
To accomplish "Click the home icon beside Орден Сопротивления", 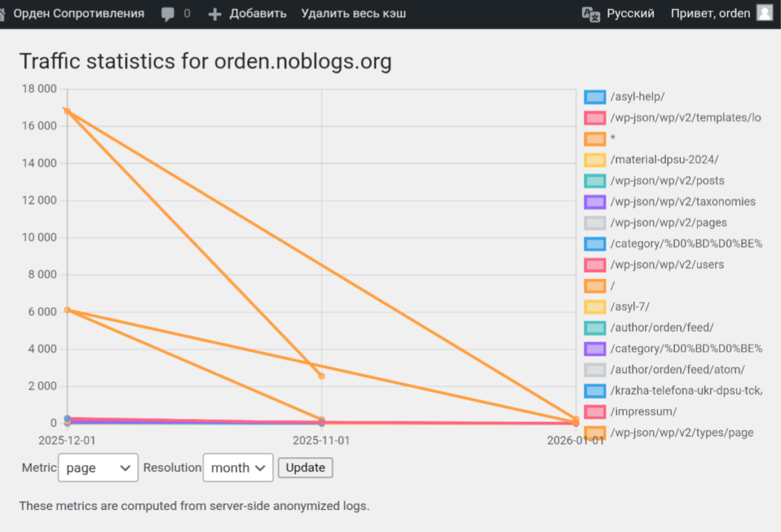I will tap(2, 13).
